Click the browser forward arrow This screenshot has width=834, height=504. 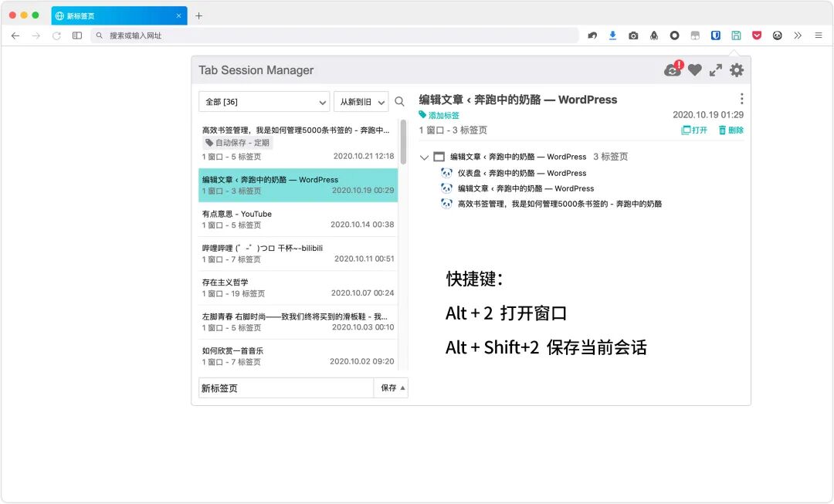pyautogui.click(x=36, y=36)
